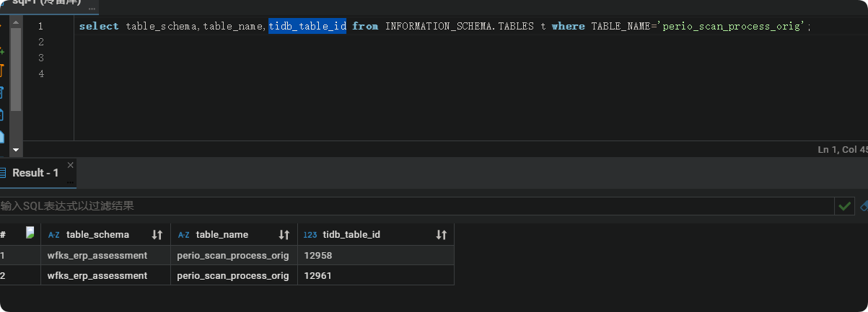Select result row number 2
The image size is (868, 312).
click(x=4, y=275)
